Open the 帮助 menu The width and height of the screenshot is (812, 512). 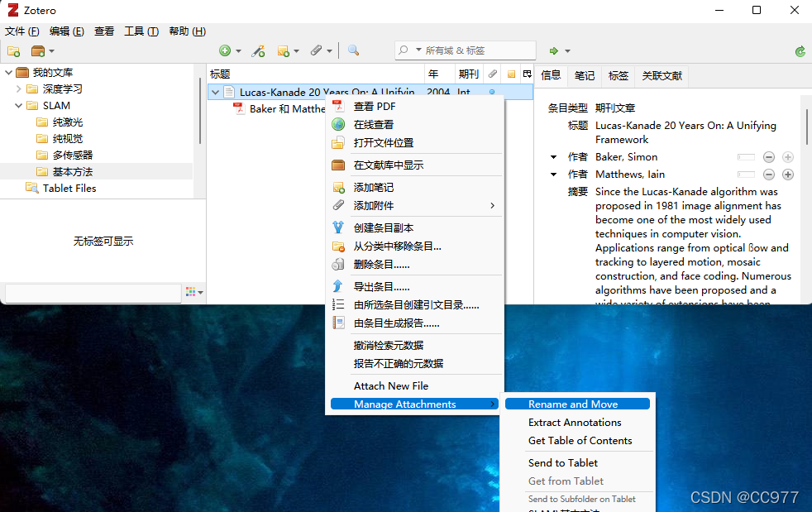point(188,31)
